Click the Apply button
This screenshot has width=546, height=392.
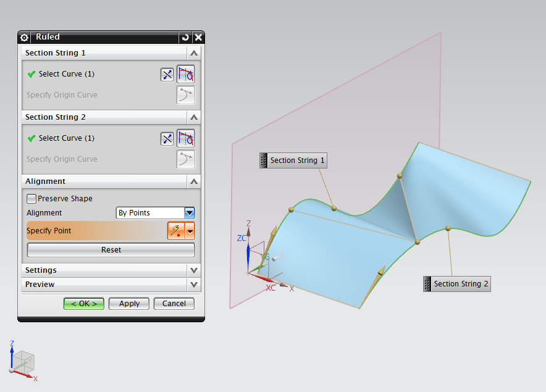tap(129, 304)
